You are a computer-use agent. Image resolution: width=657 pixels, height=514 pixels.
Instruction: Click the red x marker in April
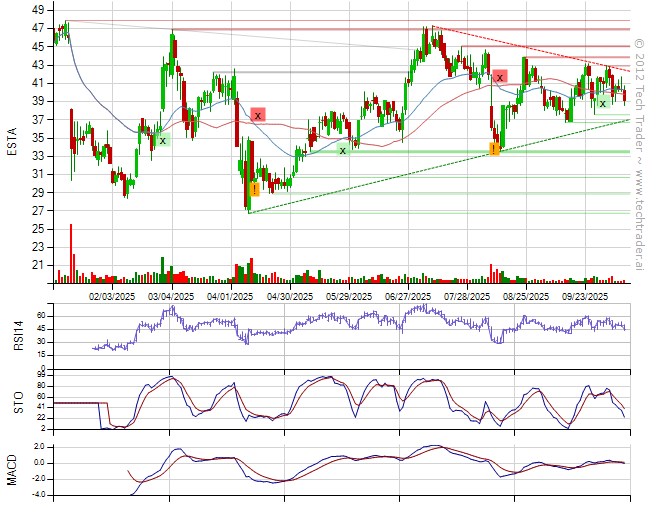pyautogui.click(x=258, y=116)
